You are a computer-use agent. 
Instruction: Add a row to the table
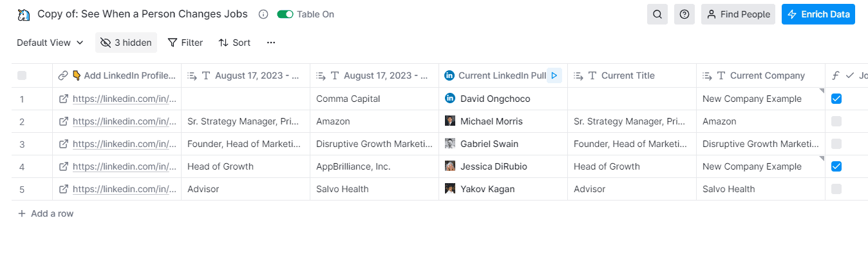click(x=45, y=213)
